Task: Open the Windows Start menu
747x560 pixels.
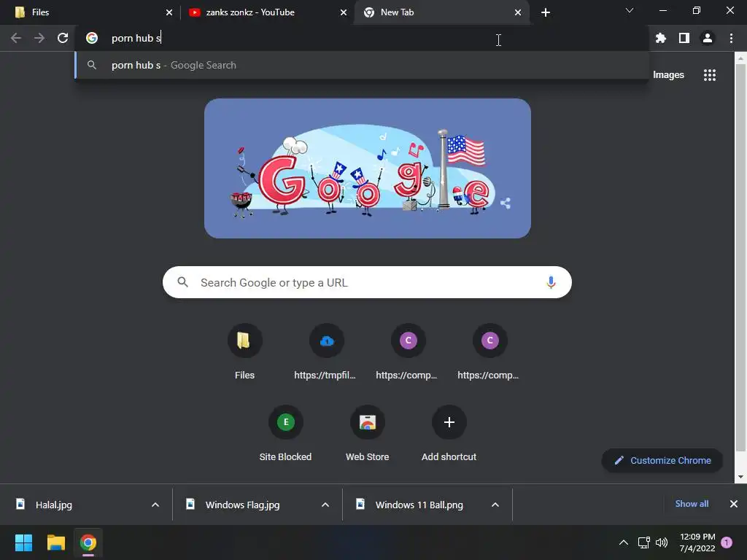Action: (x=23, y=542)
